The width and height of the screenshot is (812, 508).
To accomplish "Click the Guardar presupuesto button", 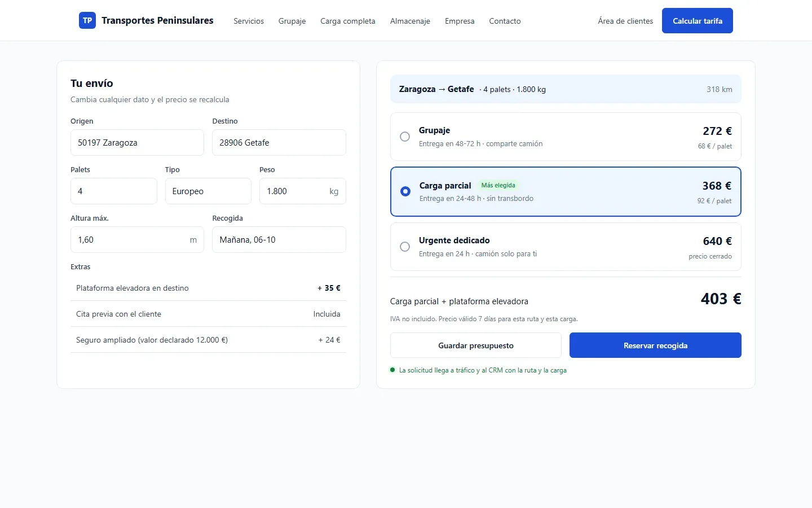I will (x=476, y=345).
